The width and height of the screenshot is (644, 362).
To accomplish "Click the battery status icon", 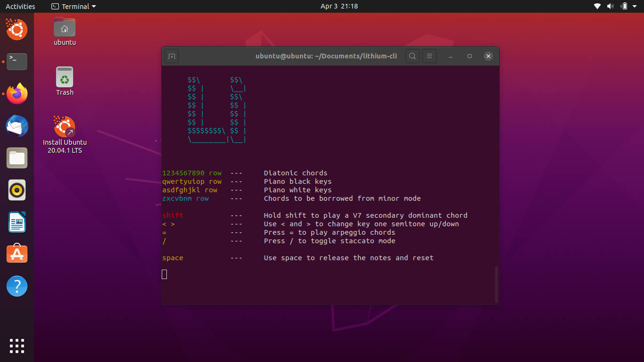I will pos(624,6).
